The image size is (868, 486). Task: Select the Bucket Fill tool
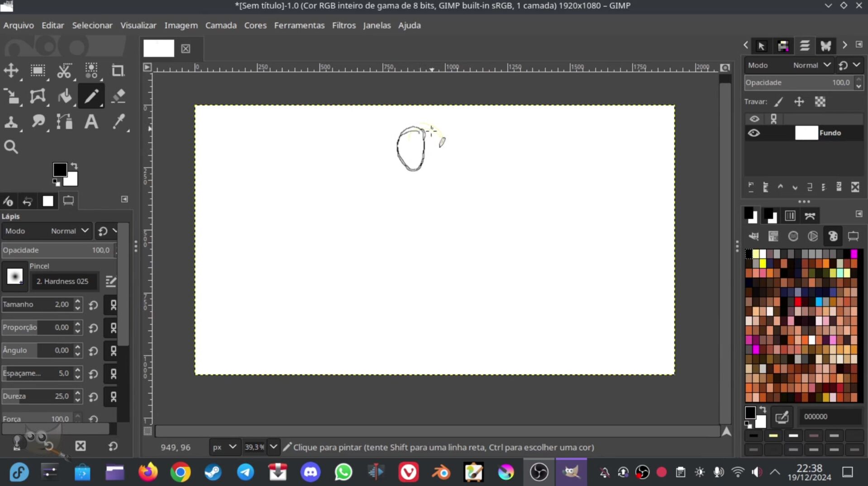click(64, 96)
